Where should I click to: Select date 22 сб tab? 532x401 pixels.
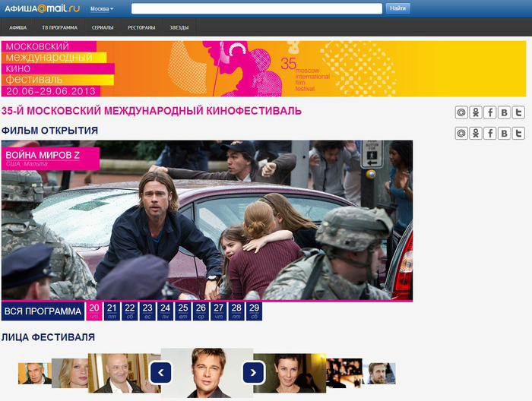point(130,311)
